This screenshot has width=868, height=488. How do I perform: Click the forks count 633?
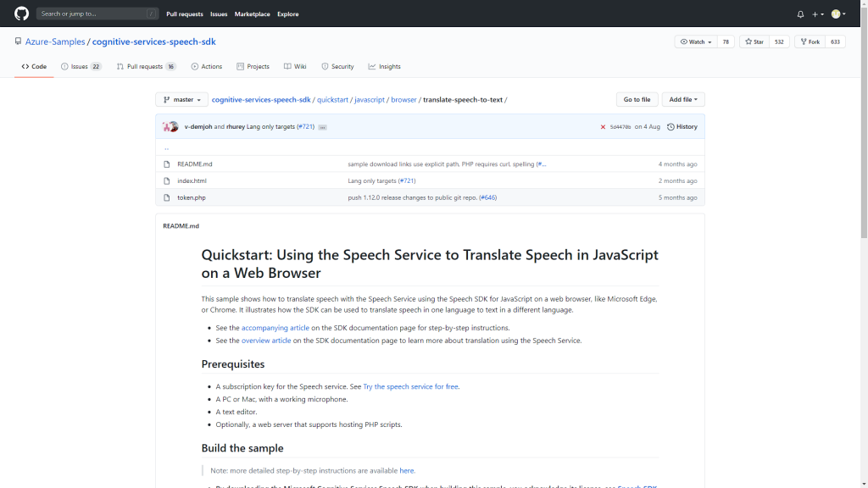pos(835,42)
